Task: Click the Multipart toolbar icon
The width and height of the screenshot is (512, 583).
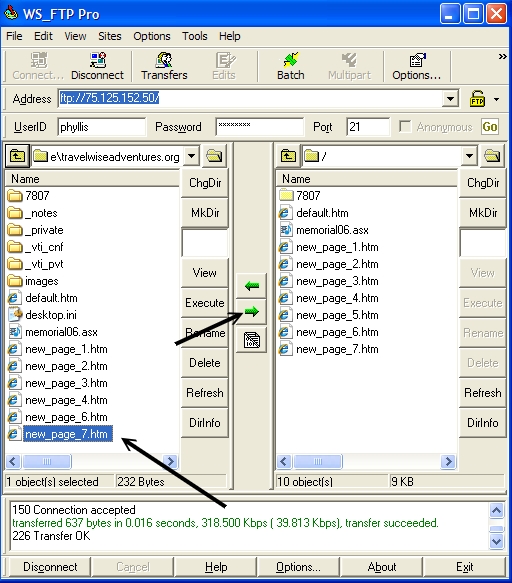Action: click(x=349, y=66)
